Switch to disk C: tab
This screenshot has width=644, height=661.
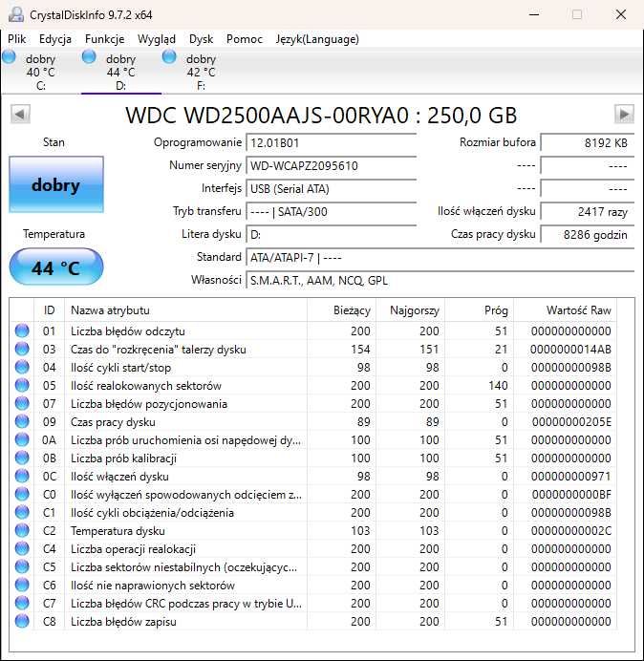pos(41,72)
